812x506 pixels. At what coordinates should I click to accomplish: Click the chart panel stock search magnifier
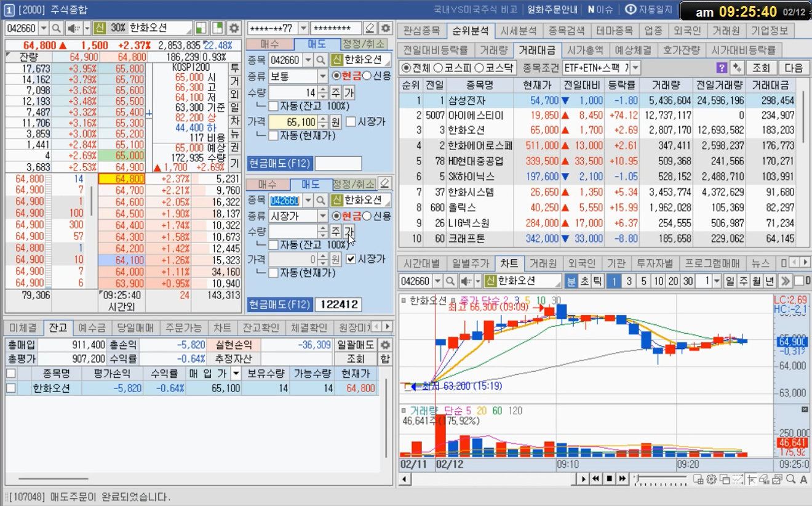[451, 281]
